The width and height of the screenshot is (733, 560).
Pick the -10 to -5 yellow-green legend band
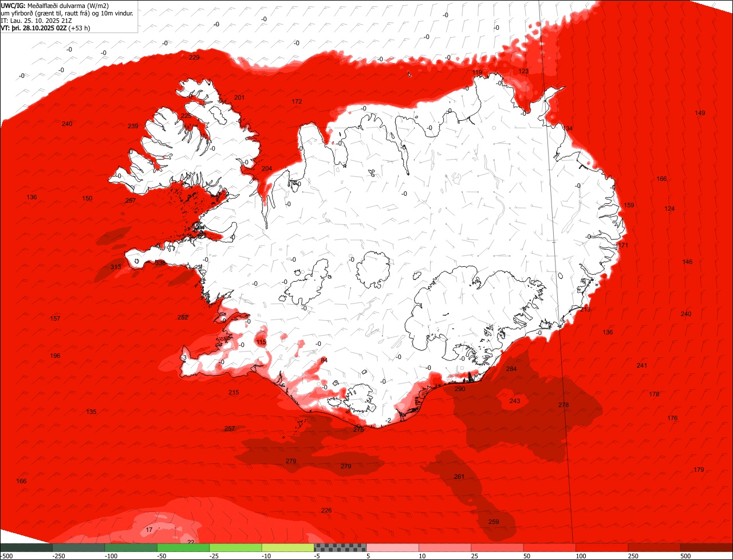[288, 547]
